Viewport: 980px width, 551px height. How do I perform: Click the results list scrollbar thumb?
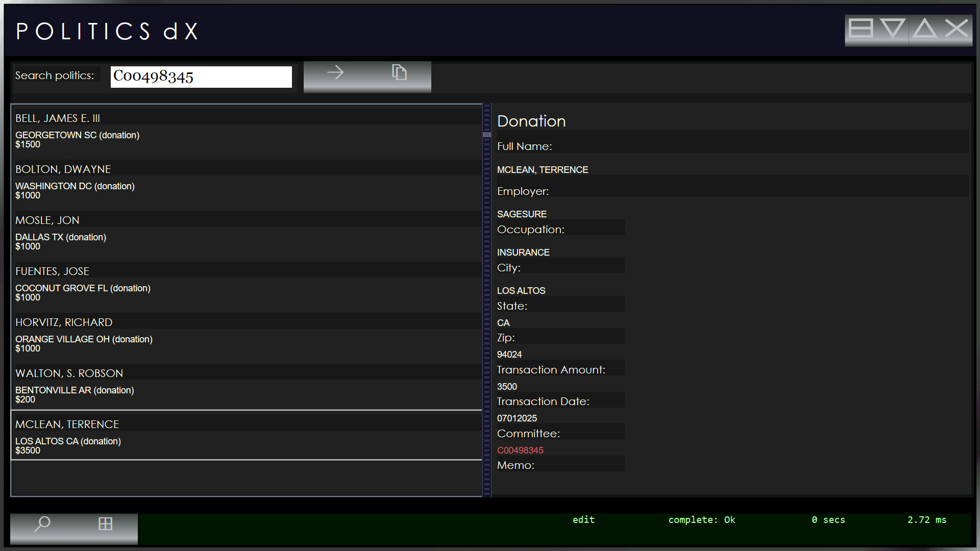(486, 135)
